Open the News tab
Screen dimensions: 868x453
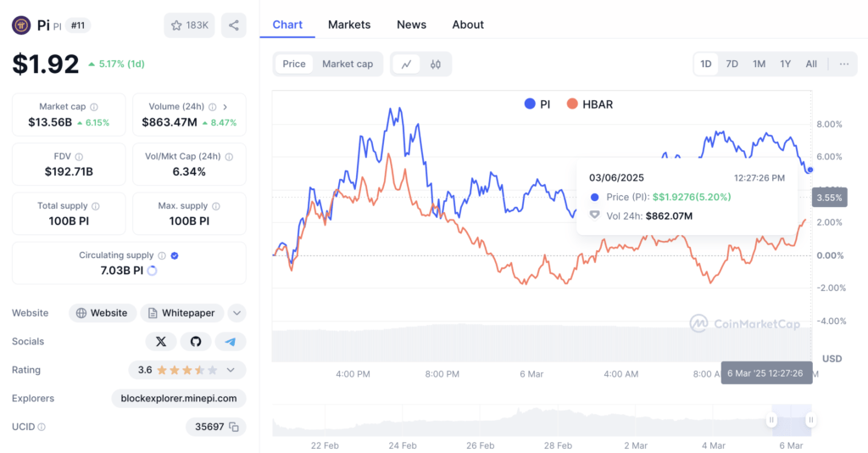click(411, 25)
